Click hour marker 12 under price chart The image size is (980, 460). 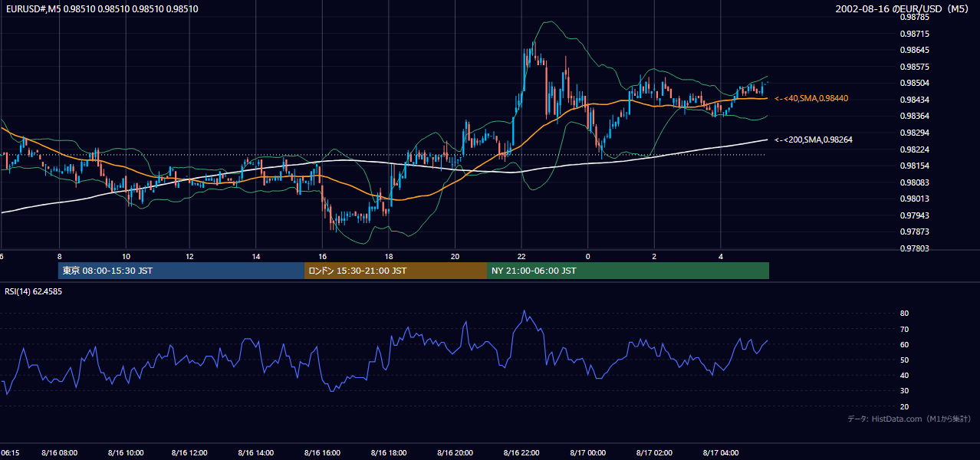pos(189,256)
